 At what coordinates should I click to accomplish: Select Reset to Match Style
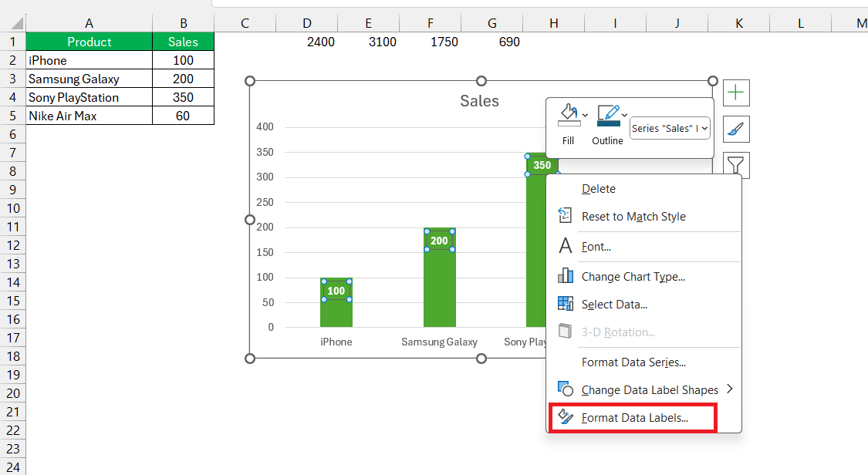[633, 217]
